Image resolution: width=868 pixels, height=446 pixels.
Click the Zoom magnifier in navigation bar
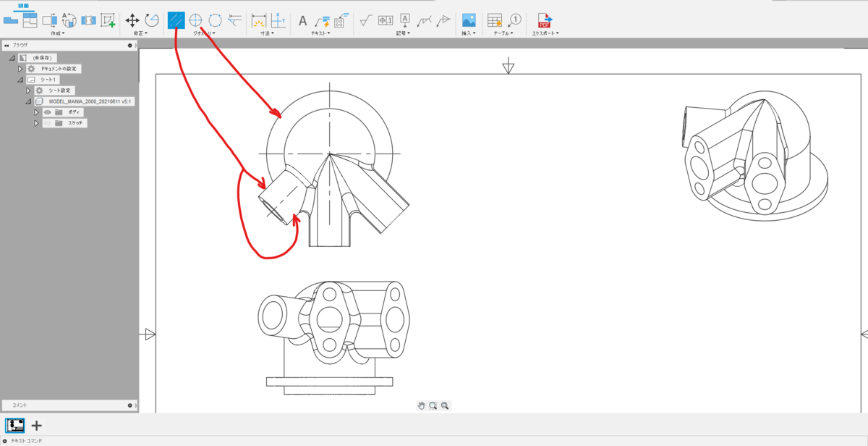[x=445, y=405]
